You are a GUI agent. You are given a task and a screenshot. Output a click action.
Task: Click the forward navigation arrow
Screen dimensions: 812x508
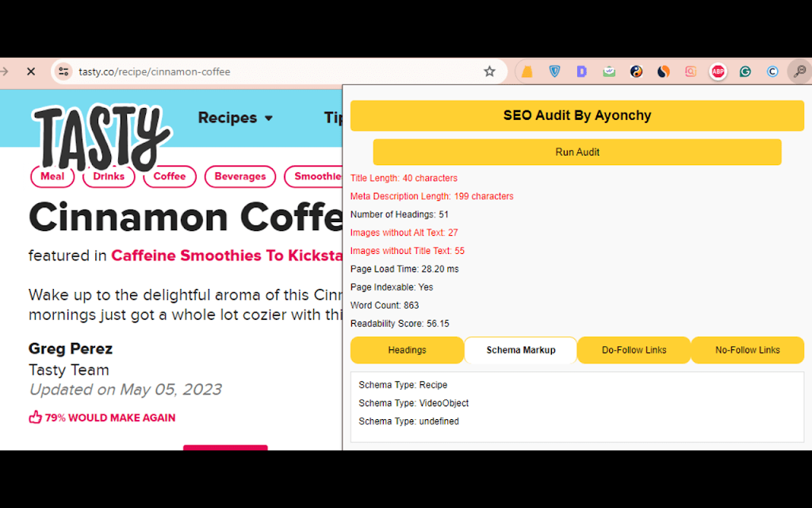[x=5, y=71]
